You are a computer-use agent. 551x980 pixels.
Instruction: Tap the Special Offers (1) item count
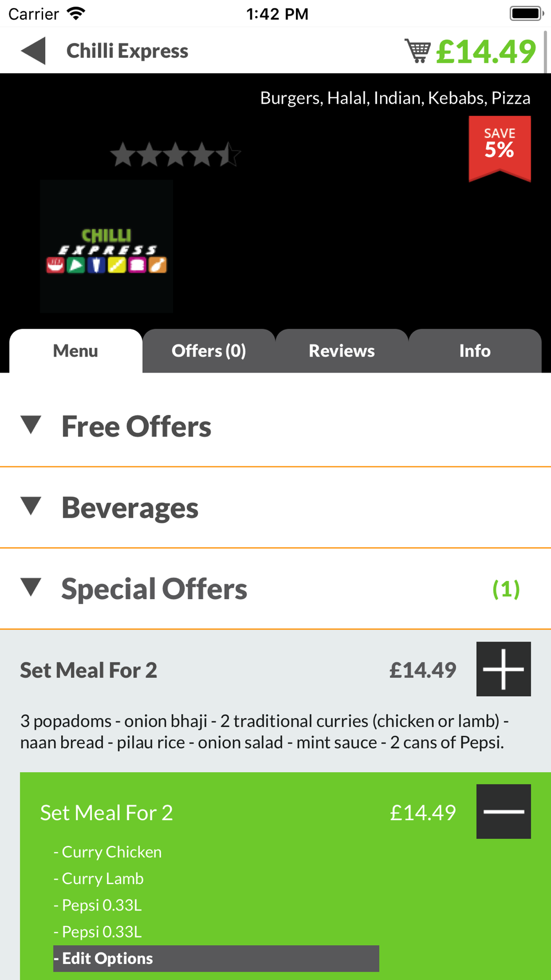click(x=506, y=589)
